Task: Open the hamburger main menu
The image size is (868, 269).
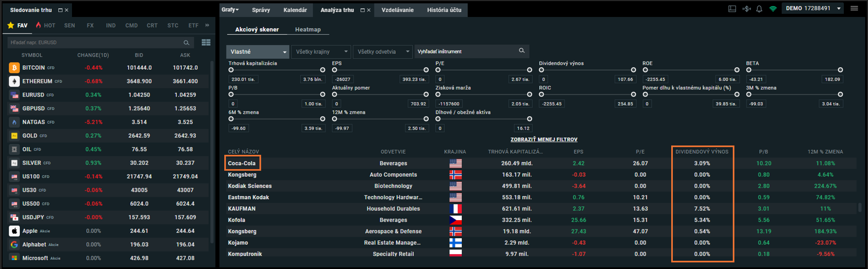Action: (854, 8)
